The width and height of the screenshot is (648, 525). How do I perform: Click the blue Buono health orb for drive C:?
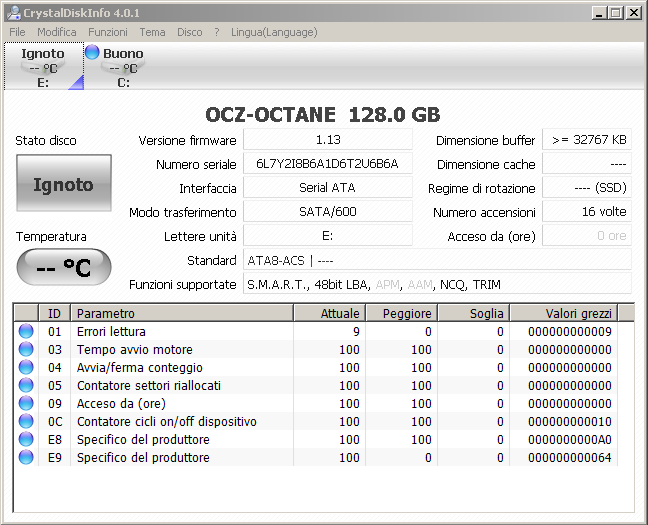[x=92, y=52]
